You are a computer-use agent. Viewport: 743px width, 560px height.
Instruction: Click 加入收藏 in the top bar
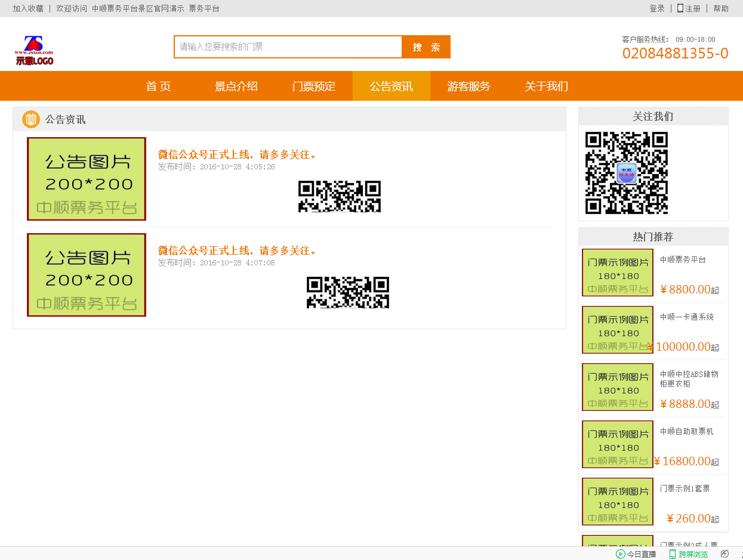(28, 8)
